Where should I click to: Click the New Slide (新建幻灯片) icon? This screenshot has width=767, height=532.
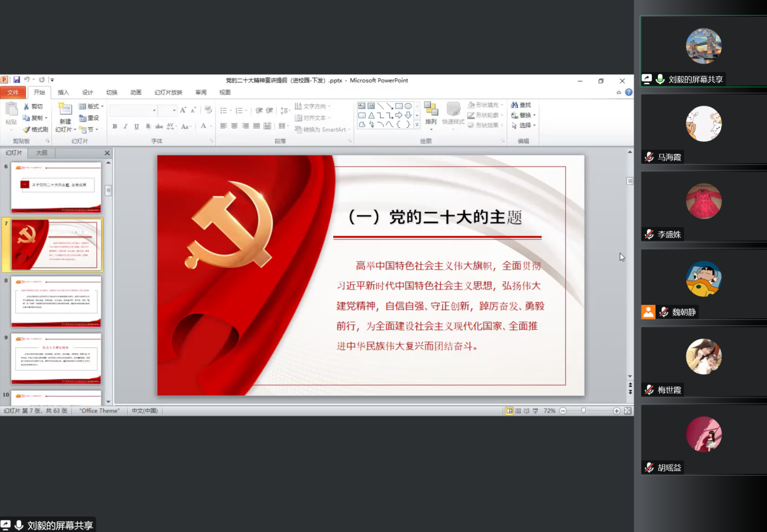click(x=65, y=109)
